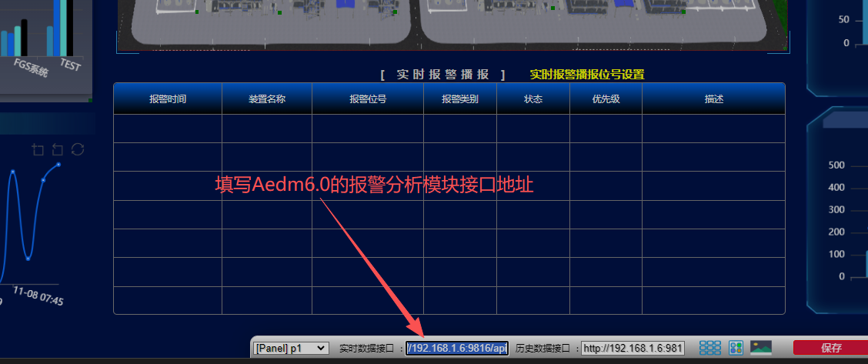Click the four-square component icon in bottom toolbar
868x364 pixels.
736,348
